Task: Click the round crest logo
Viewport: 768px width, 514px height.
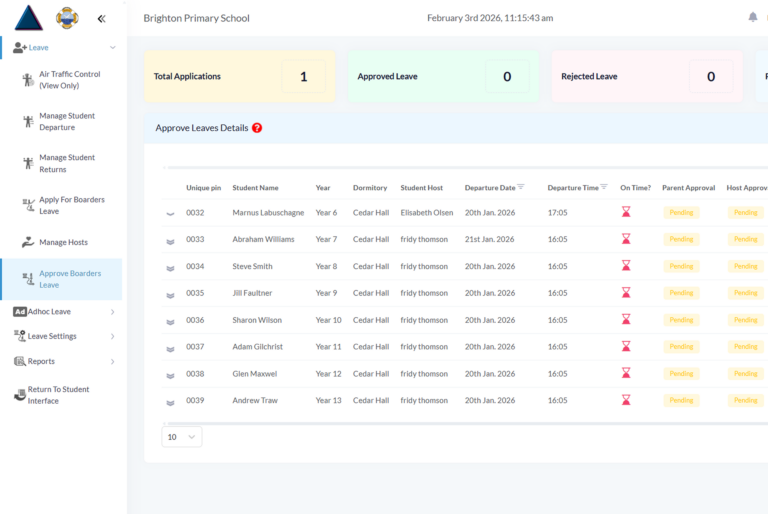Action: (x=66, y=18)
